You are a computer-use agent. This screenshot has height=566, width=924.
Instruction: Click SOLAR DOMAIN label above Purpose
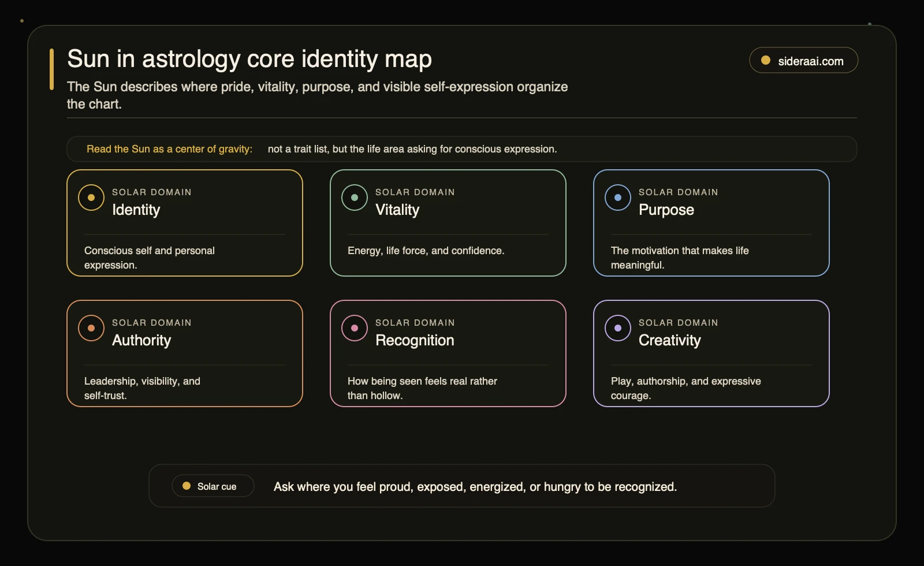click(x=679, y=192)
